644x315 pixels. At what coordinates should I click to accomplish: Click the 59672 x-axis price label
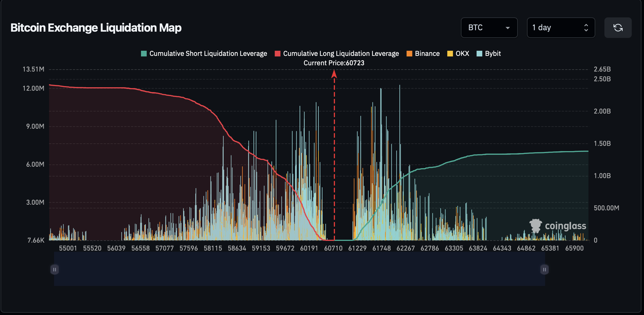click(x=285, y=248)
